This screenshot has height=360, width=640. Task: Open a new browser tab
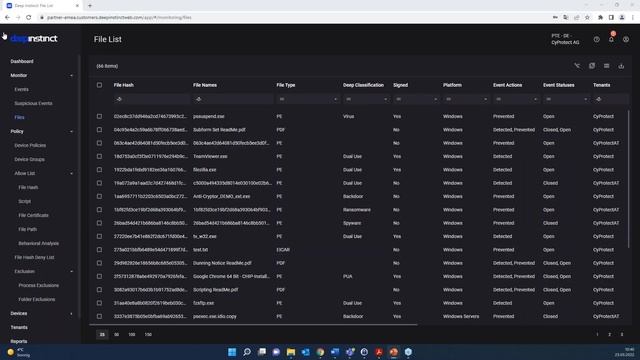[x=90, y=6]
